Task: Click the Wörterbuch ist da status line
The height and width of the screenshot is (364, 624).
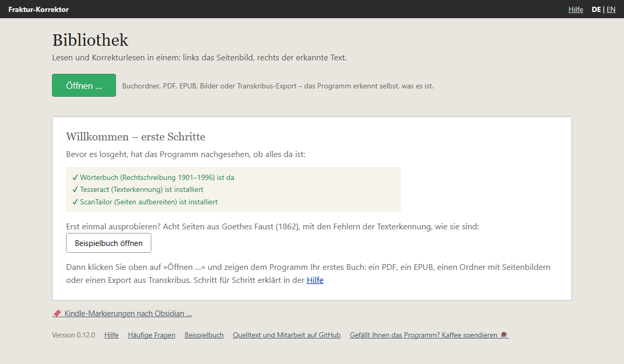Action: tap(153, 177)
